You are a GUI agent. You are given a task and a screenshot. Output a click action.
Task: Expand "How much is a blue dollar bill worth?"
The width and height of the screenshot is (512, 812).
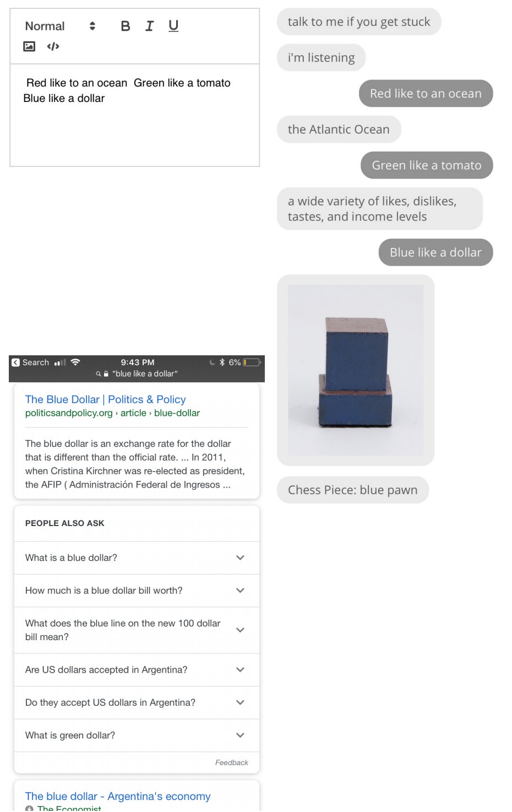tap(137, 591)
